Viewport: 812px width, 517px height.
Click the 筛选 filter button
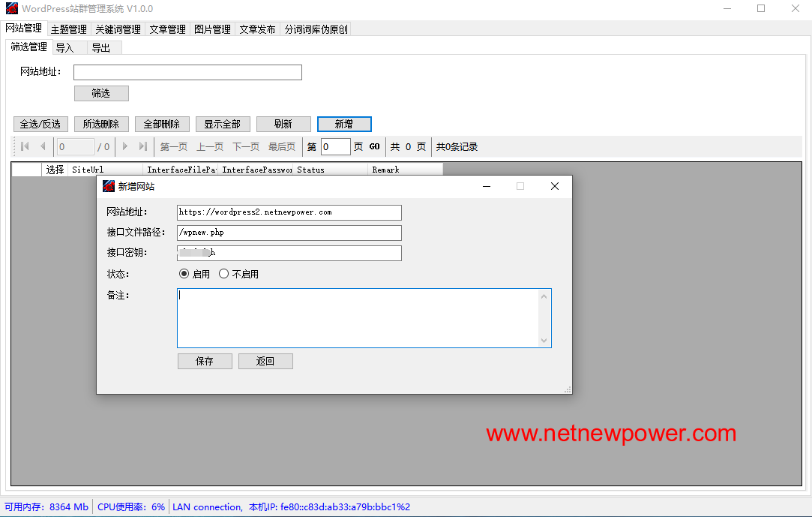(x=101, y=93)
